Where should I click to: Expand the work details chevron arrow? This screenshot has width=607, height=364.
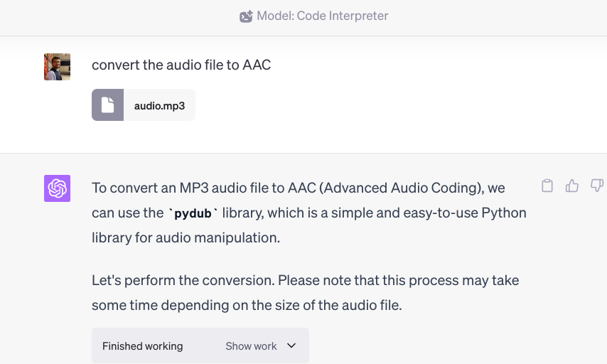coord(291,346)
